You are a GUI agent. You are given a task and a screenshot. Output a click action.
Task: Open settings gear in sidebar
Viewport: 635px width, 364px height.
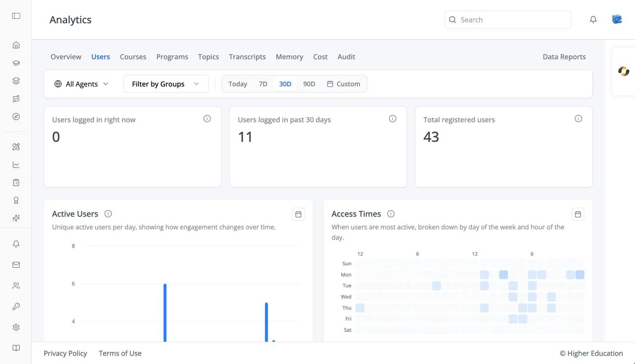(x=16, y=327)
